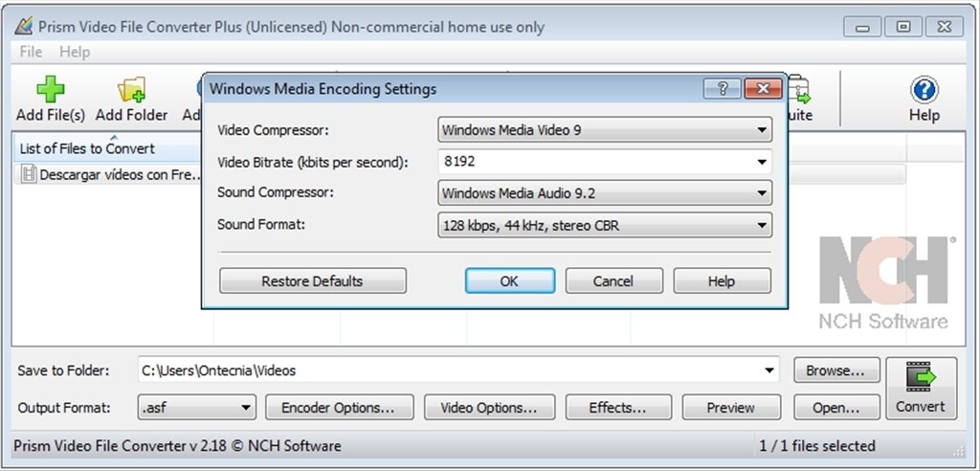The width and height of the screenshot is (980, 471).
Task: Expand the Sound Compressor dropdown
Action: pos(761,193)
